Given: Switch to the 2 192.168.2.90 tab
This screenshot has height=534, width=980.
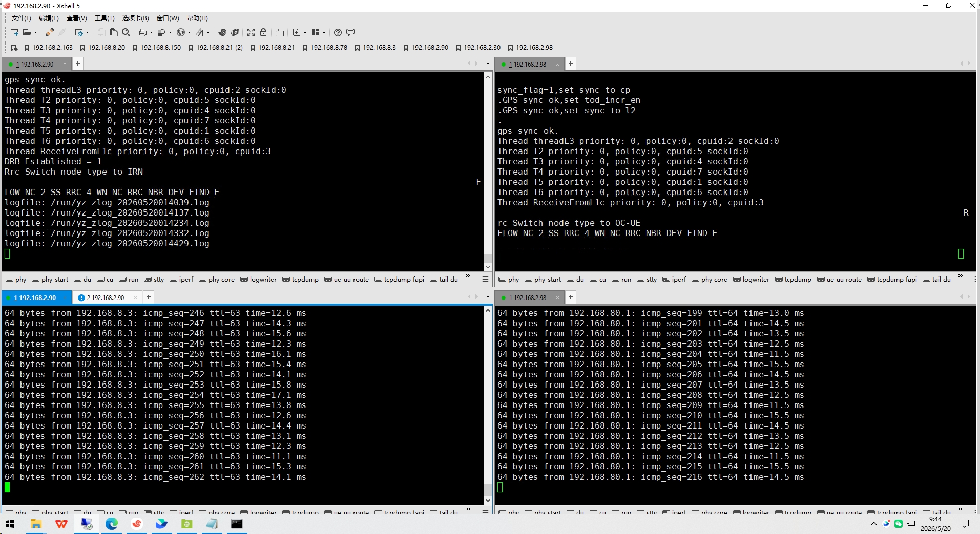Looking at the screenshot, I should (x=106, y=297).
